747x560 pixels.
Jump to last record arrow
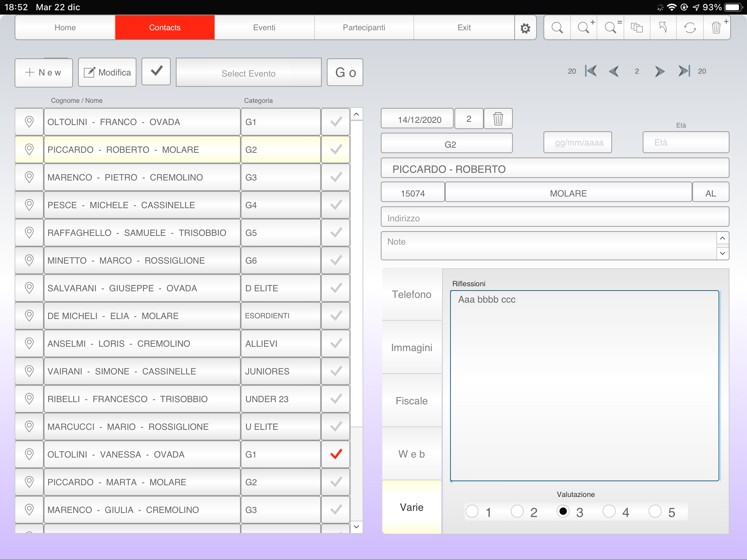point(684,71)
